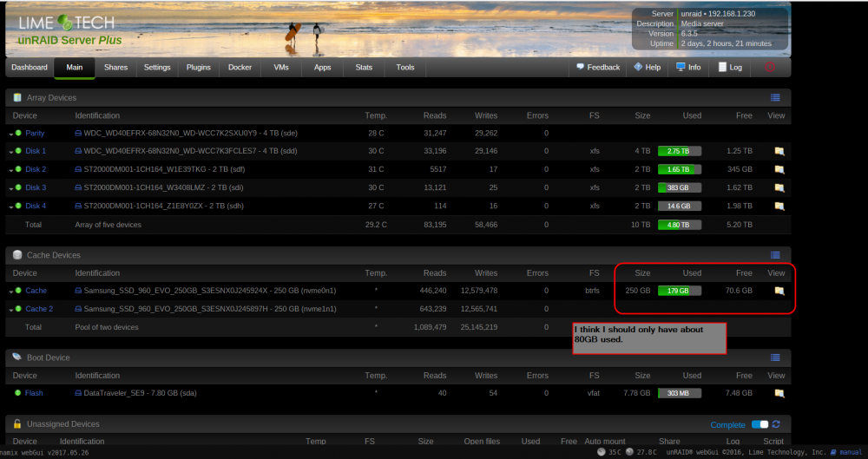Click the Unassigned Devices lock icon
Screen dimensions: 868x459
pos(17,424)
